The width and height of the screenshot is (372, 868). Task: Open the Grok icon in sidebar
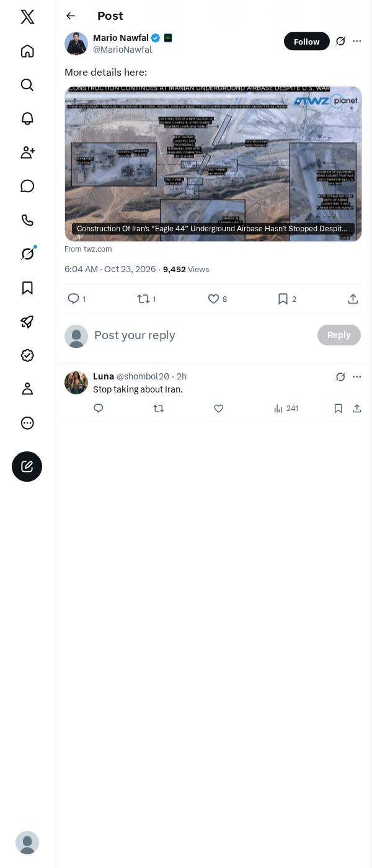[x=27, y=254]
